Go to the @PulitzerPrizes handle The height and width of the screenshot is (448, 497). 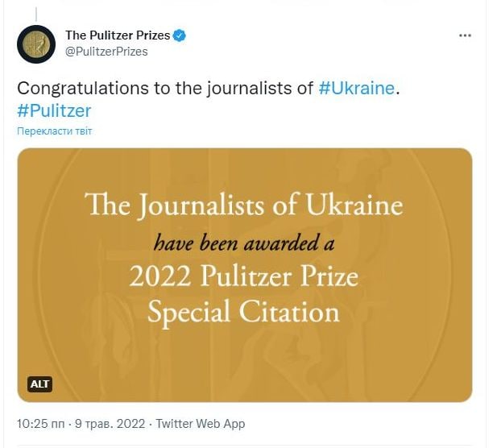tap(106, 51)
